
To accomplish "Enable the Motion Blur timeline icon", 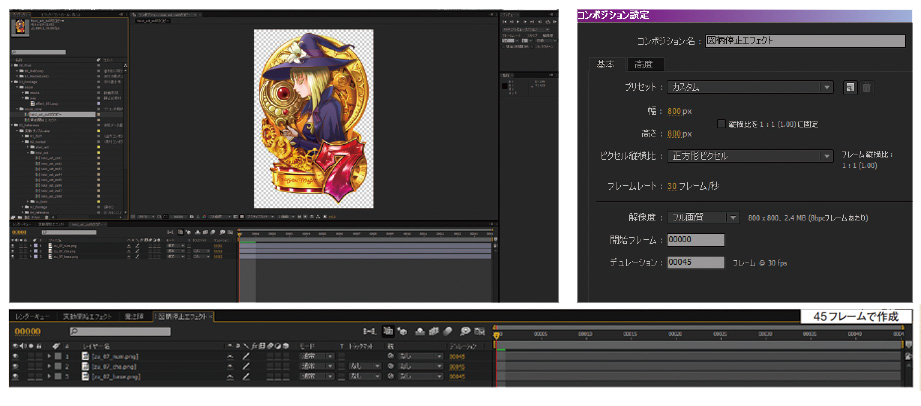I will [447, 332].
